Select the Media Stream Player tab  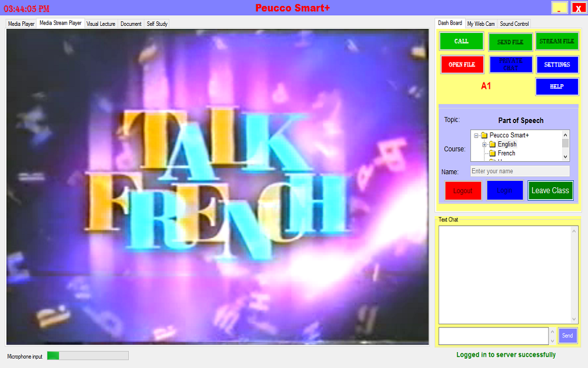61,23
